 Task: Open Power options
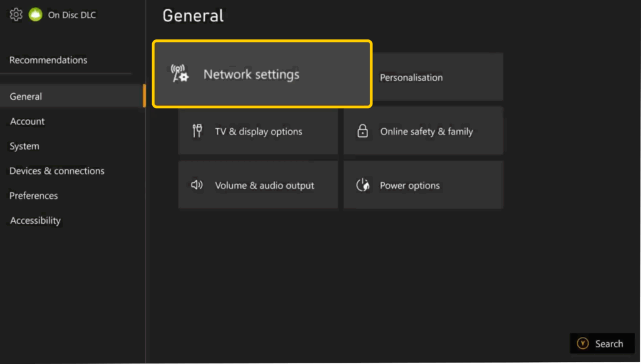[x=423, y=185]
